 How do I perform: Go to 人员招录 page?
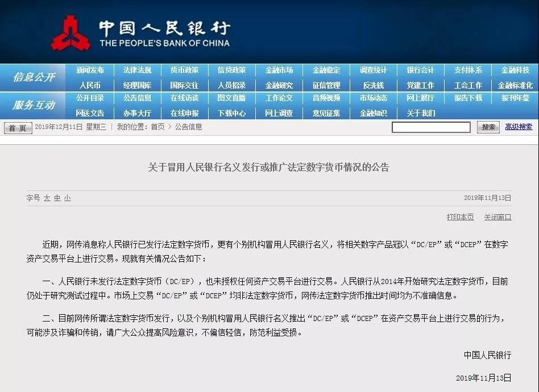tap(231, 85)
